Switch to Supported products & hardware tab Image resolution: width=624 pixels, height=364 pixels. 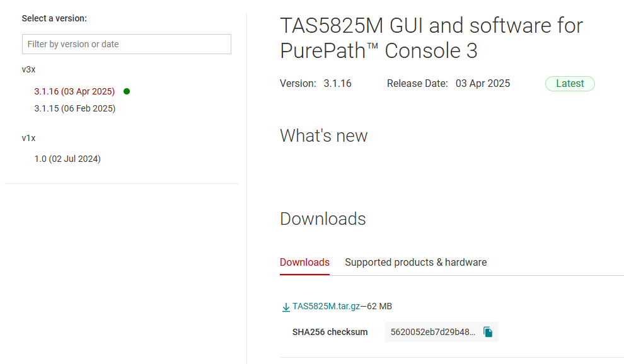coord(416,262)
